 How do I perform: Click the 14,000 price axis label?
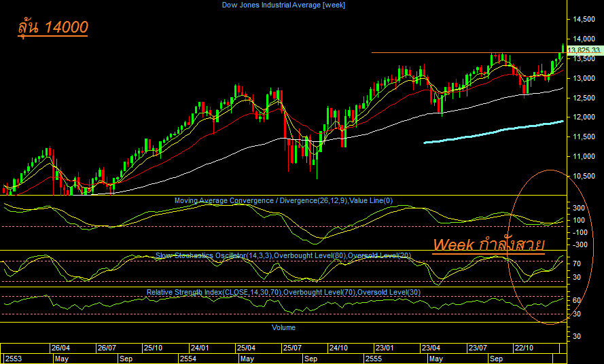pyautogui.click(x=584, y=39)
